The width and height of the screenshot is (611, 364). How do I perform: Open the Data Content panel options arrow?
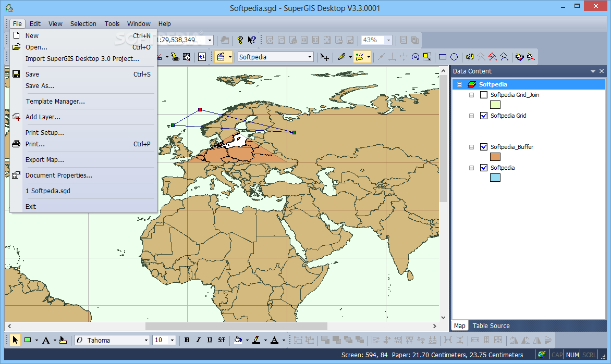pyautogui.click(x=593, y=71)
